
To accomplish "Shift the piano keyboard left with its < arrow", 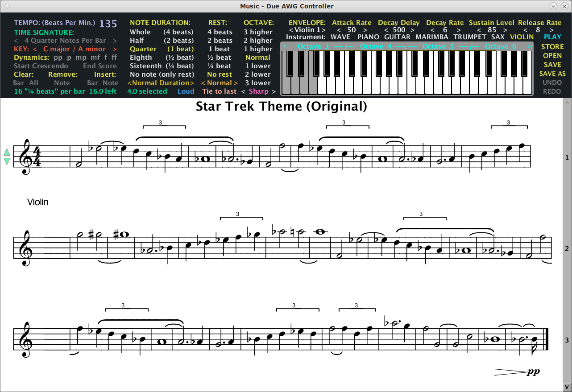I will (285, 46).
